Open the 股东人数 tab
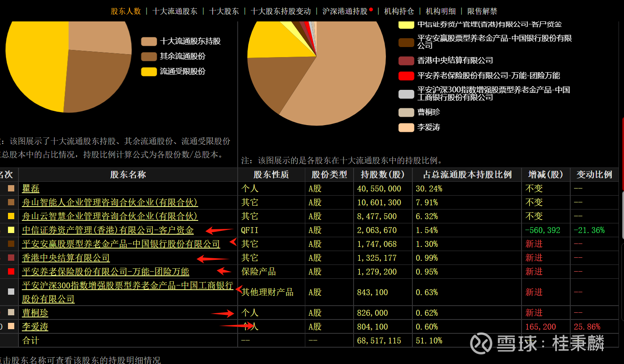Image resolution: width=624 pixels, height=364 pixels. [126, 11]
